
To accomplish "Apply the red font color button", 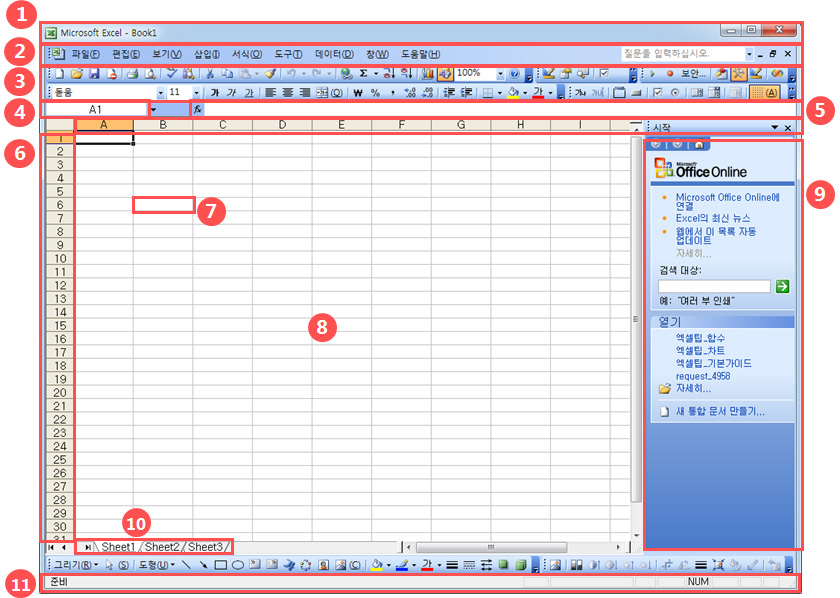I will [538, 93].
